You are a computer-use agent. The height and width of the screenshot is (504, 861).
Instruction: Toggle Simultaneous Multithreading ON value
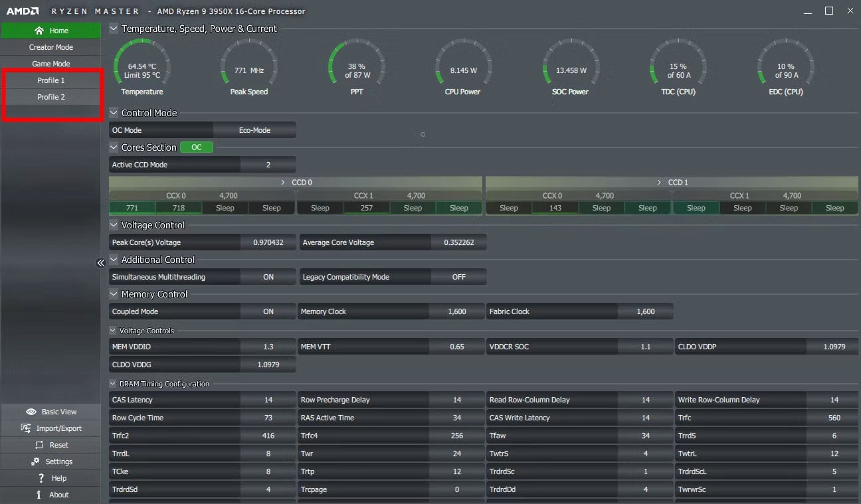point(268,277)
